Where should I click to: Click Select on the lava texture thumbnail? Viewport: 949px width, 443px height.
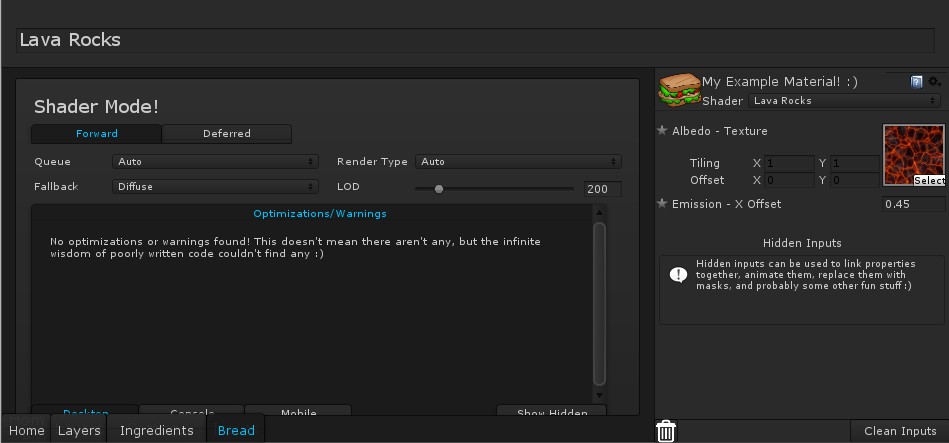(x=928, y=181)
